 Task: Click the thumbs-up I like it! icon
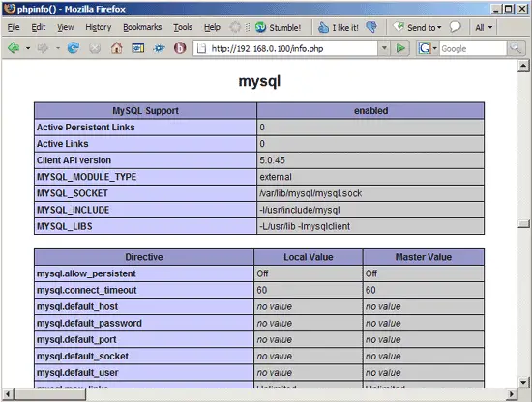[323, 27]
